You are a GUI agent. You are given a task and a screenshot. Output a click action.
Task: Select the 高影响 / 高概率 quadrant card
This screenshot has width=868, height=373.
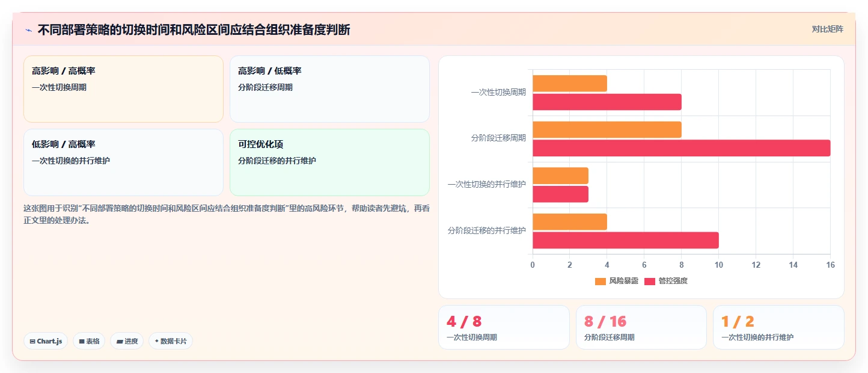click(x=123, y=89)
